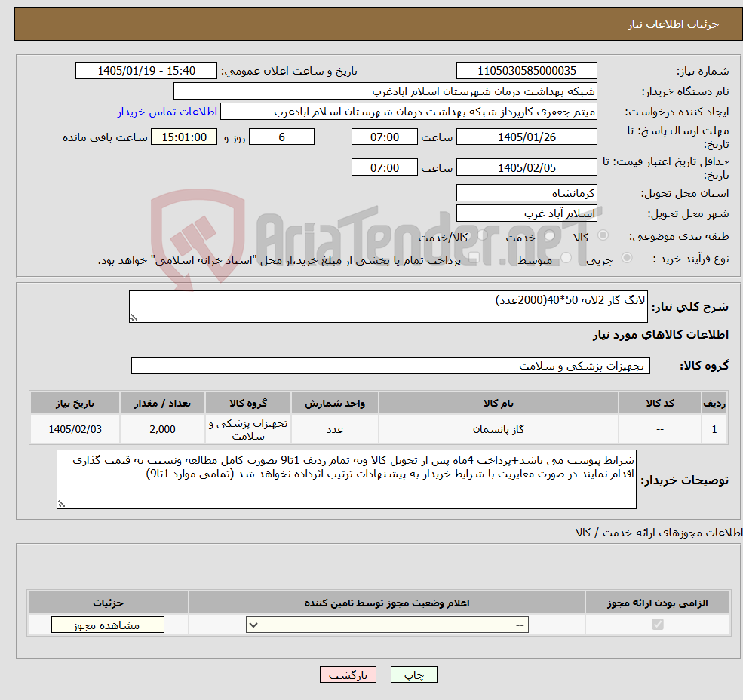
Task: Click the واحد شمارش column header
Action: point(335,403)
